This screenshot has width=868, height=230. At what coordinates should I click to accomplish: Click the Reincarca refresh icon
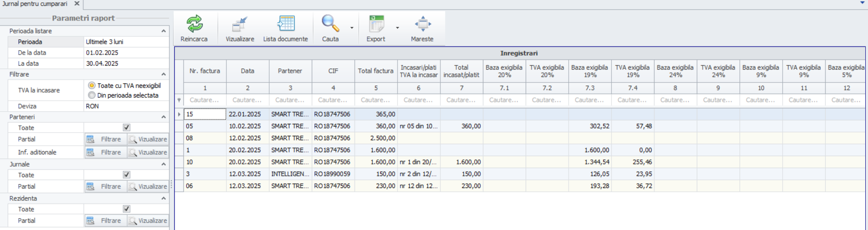coord(194,24)
